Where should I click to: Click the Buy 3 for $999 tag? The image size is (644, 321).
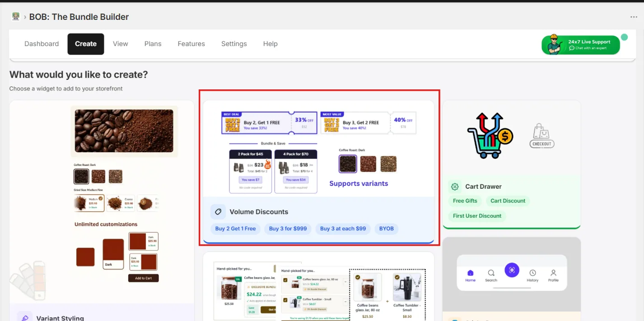288,228
